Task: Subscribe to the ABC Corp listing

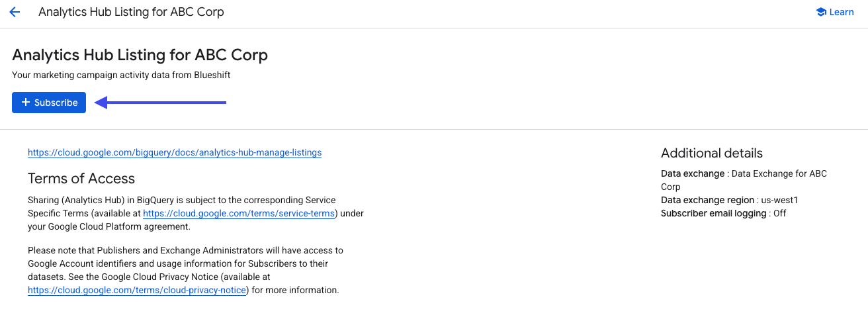Action: 49,103
